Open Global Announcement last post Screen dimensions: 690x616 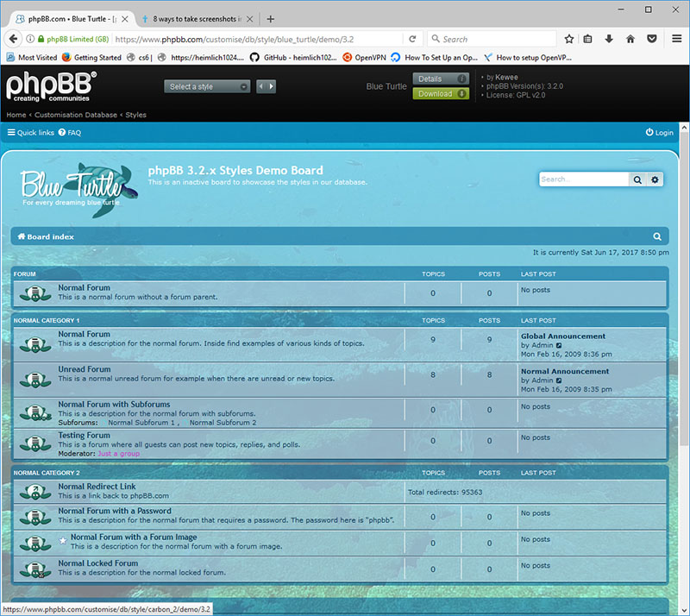coord(563,336)
